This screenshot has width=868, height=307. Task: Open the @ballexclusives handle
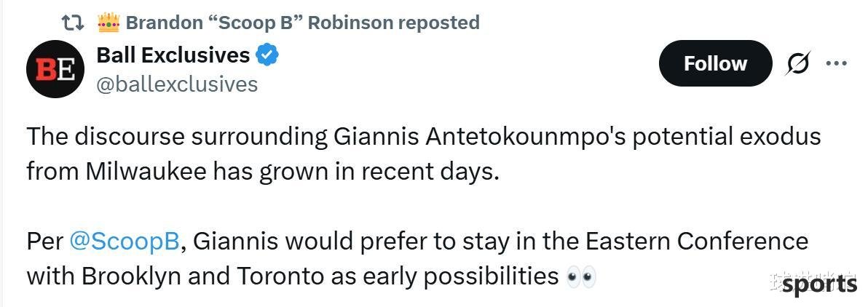click(177, 84)
